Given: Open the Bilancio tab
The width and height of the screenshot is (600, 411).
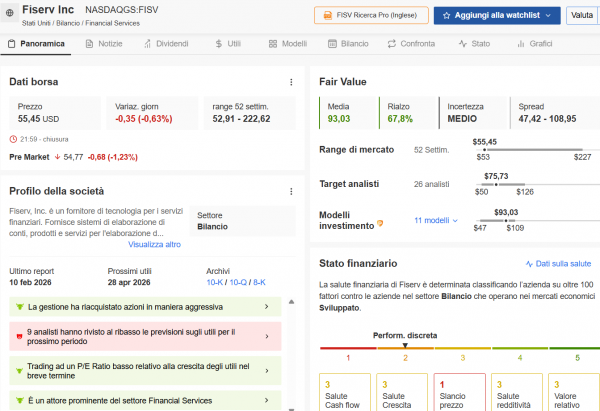Looking at the screenshot, I should tap(347, 44).
